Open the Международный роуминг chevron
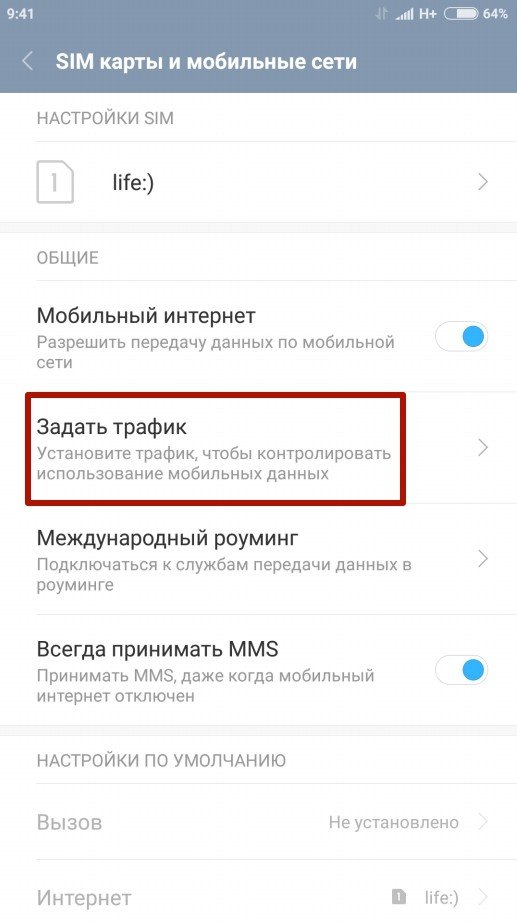The image size is (517, 923). pyautogui.click(x=483, y=559)
